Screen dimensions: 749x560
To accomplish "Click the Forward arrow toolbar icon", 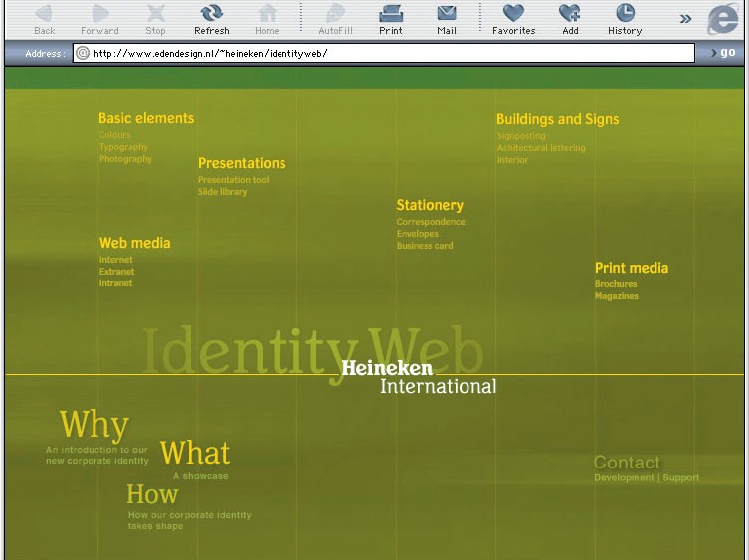I will click(99, 13).
